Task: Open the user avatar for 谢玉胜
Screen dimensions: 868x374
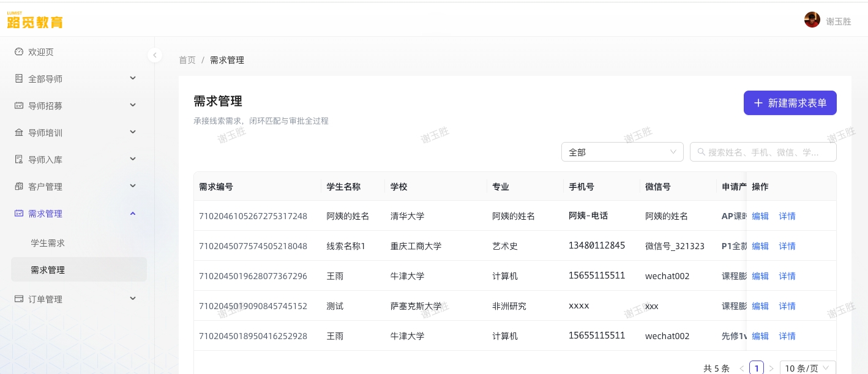Action: click(x=812, y=20)
